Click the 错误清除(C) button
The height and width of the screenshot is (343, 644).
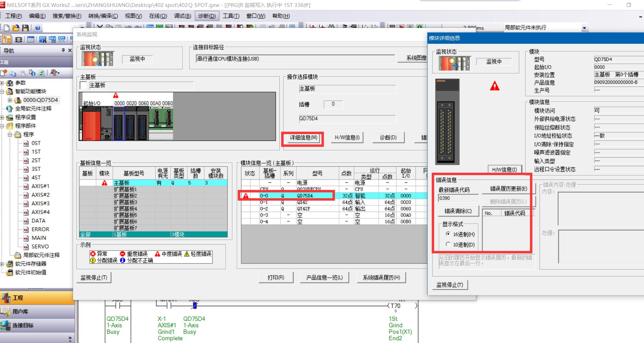coord(458,211)
